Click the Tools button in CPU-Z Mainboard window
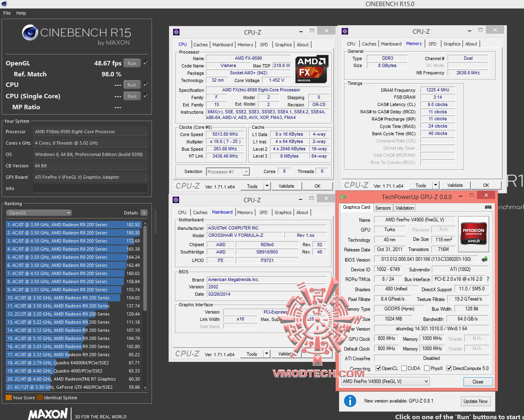 pos(252,354)
